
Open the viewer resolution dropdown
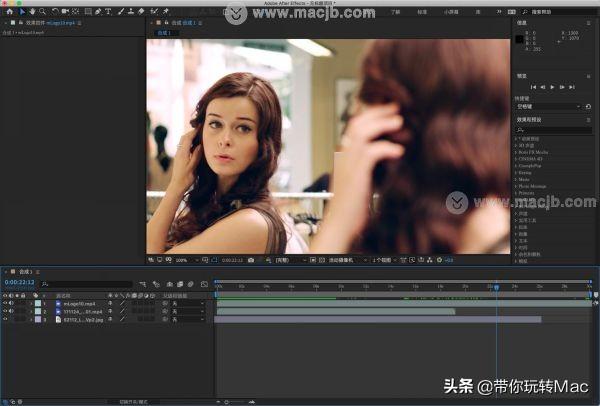click(x=291, y=260)
